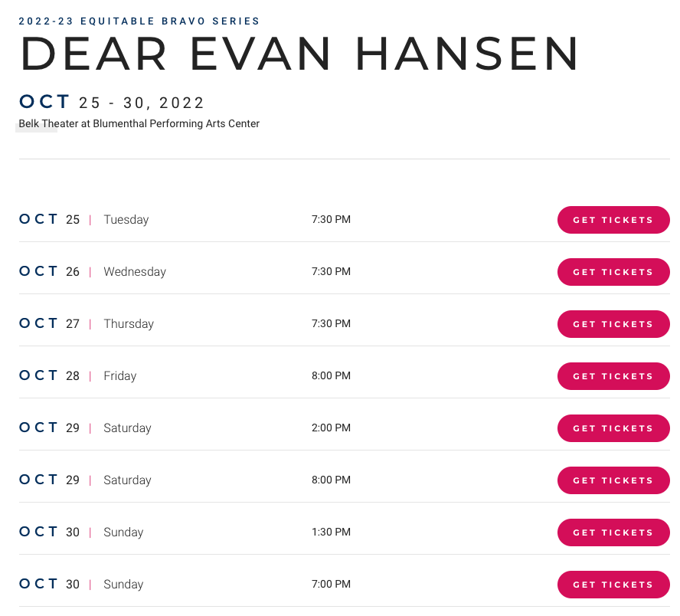Get tickets for Saturday 2:00 PM matinee
Screen dimensions: 680x616
(x=613, y=428)
